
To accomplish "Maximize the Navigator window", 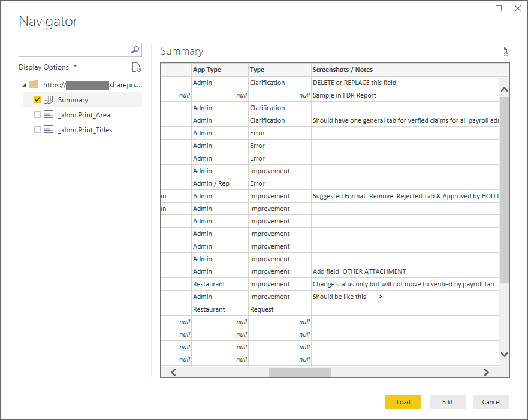I will pos(499,8).
